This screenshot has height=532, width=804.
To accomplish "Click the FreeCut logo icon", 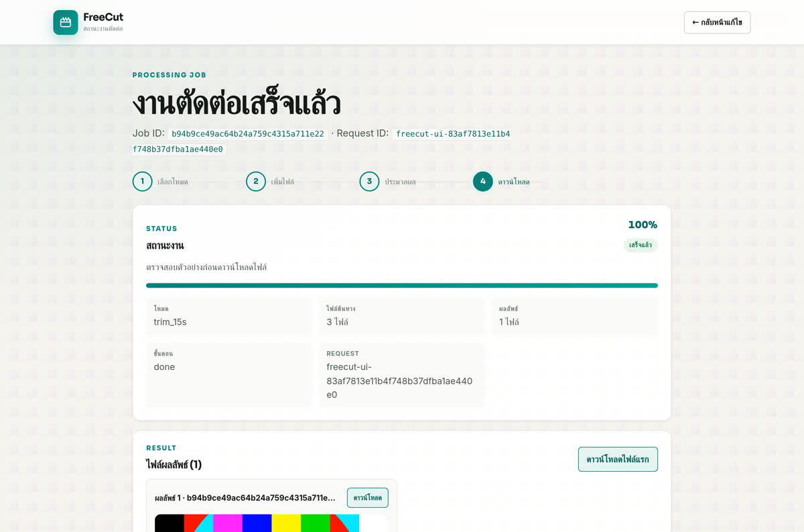I will (66, 22).
